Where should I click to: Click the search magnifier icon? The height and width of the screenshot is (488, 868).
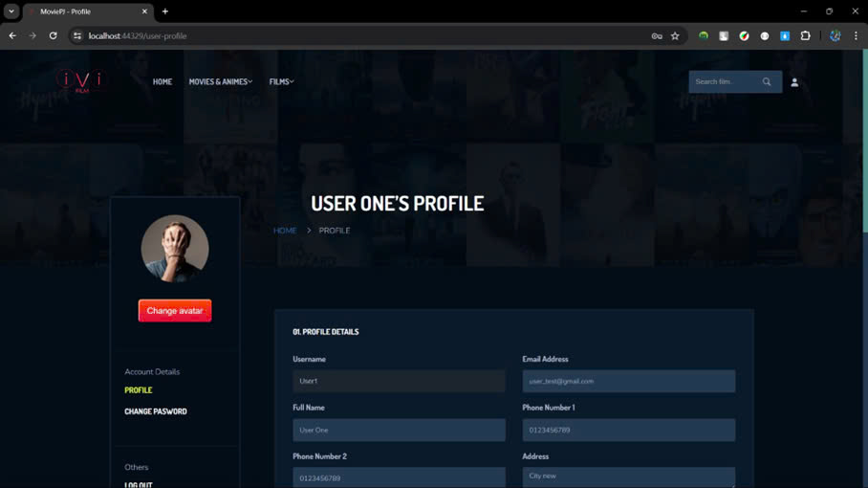click(767, 82)
